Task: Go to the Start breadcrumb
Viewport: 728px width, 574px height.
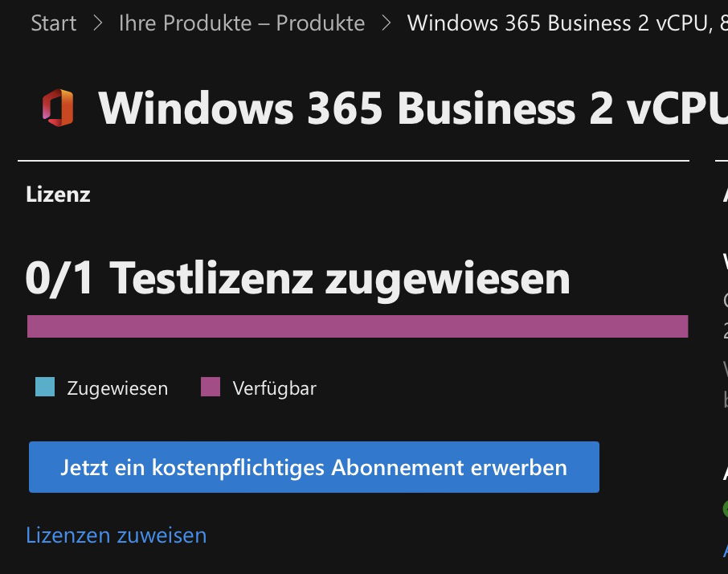Action: point(53,23)
